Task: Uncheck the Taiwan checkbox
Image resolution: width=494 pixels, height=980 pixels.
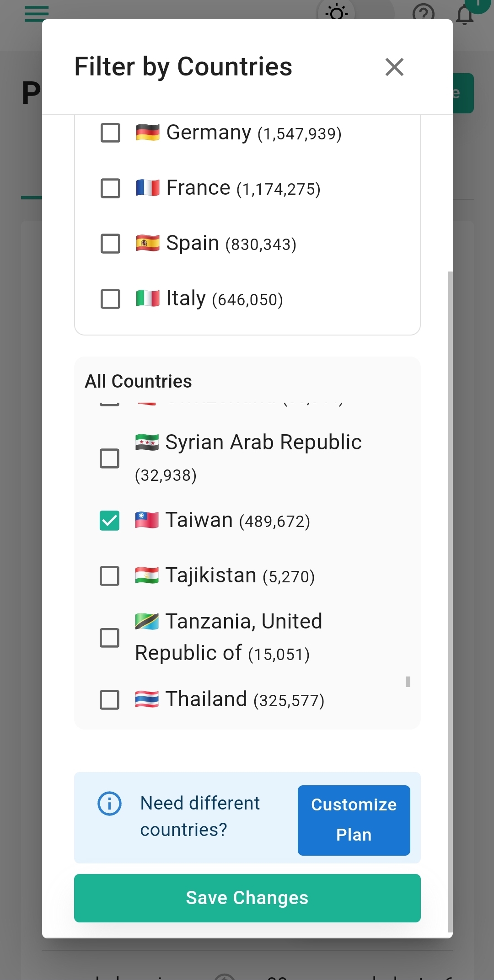Action: pos(110,521)
